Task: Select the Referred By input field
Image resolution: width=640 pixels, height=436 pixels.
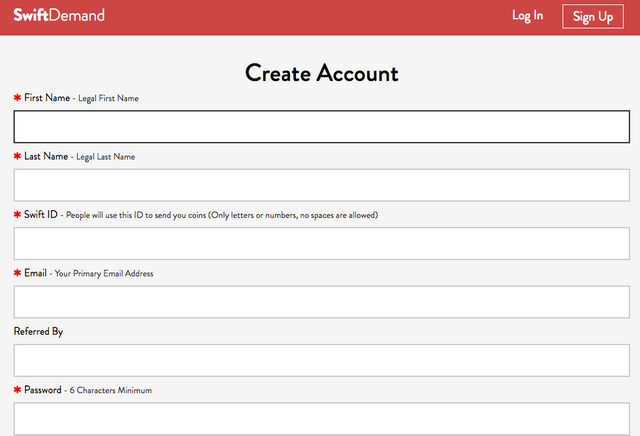Action: coord(322,360)
